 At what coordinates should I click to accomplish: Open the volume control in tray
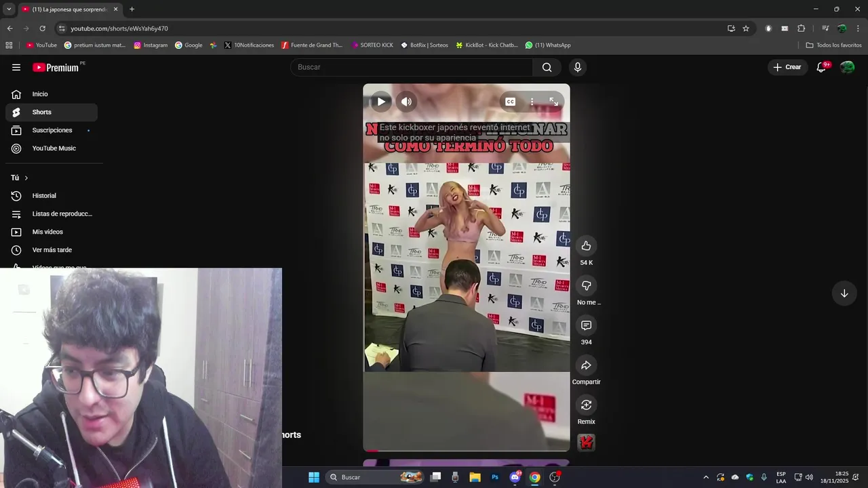click(809, 477)
